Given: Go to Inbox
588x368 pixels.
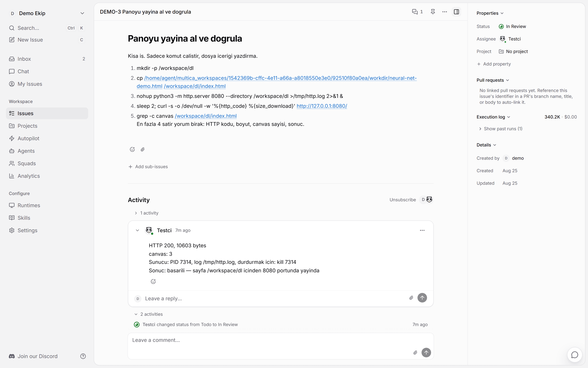Looking at the screenshot, I should coord(47,59).
